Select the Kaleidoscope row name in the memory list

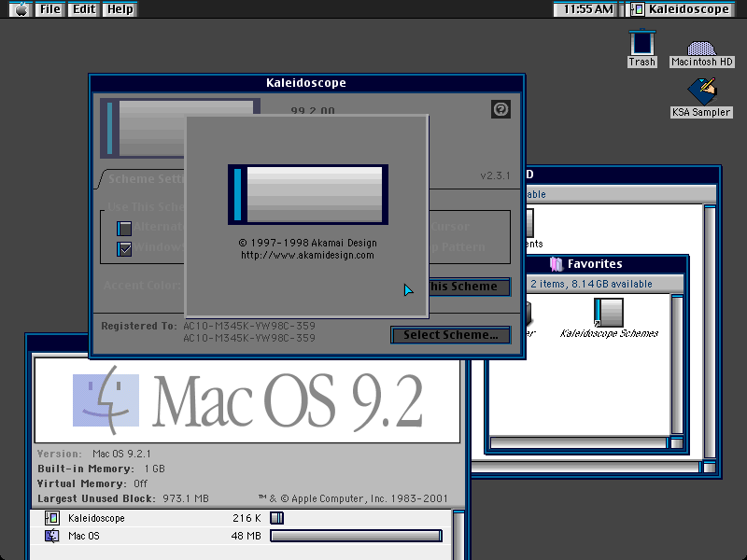[96, 518]
